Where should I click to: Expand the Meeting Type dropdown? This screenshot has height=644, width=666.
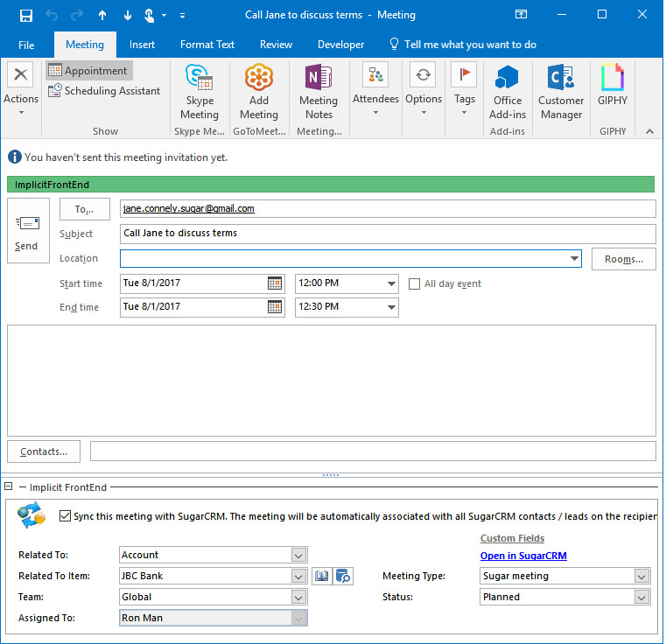tap(641, 577)
